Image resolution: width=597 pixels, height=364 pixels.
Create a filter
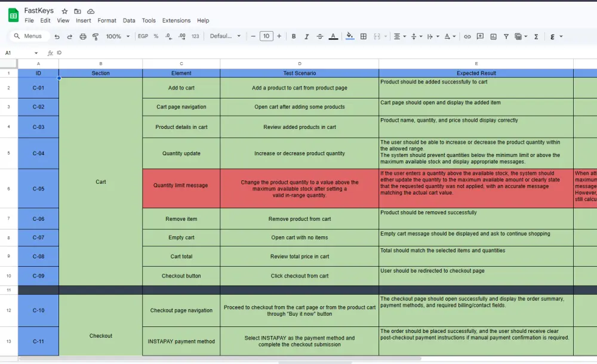point(506,36)
